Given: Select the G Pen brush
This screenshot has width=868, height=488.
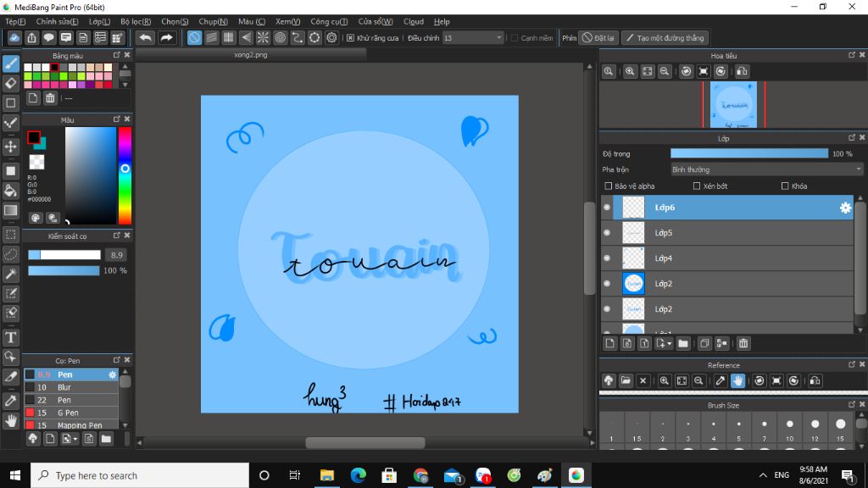Looking at the screenshot, I should click(x=71, y=413).
